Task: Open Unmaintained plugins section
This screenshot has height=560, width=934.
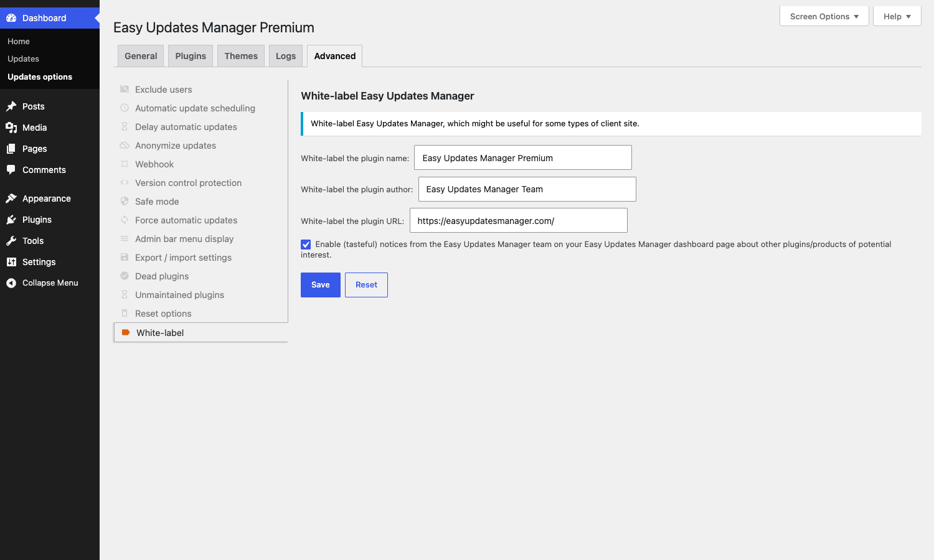Action: [x=180, y=295]
